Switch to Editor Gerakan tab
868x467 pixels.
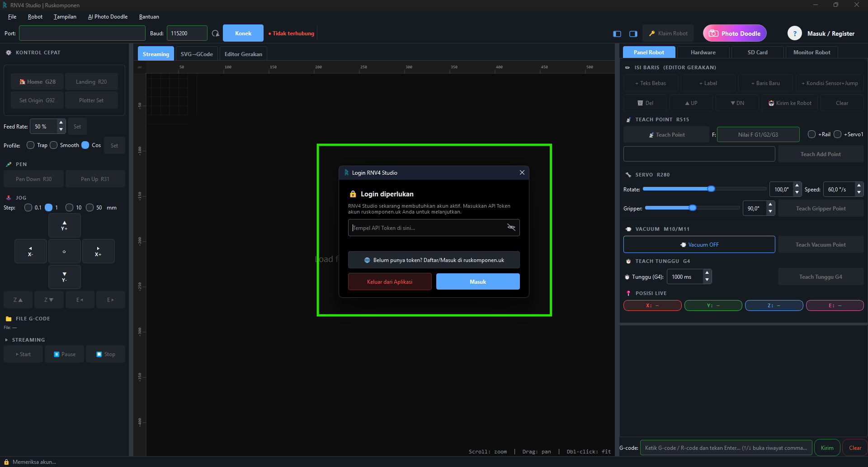coord(243,54)
